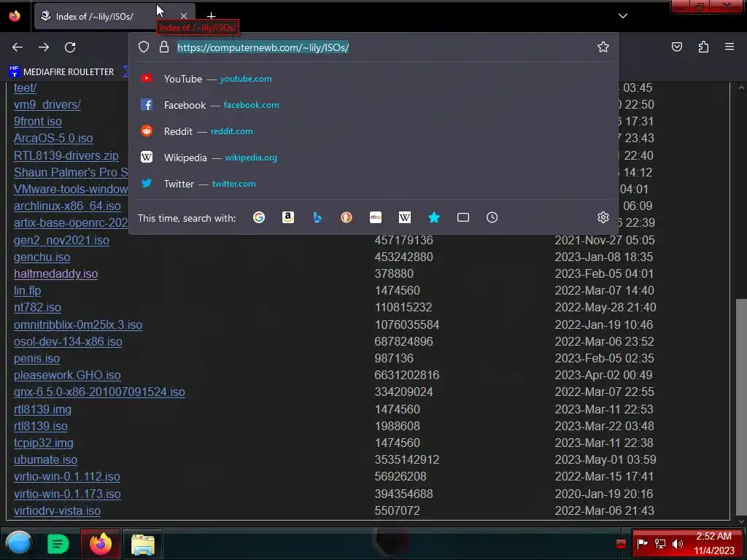Screen dimensions: 747x560
Task: Download ubumate.iso
Action: pyautogui.click(x=45, y=460)
